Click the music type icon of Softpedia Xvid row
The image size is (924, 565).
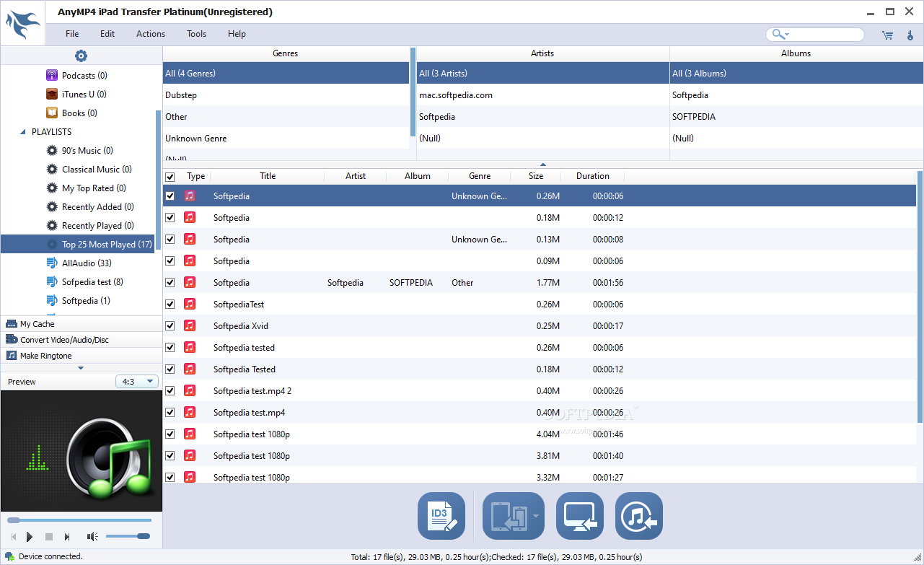190,325
